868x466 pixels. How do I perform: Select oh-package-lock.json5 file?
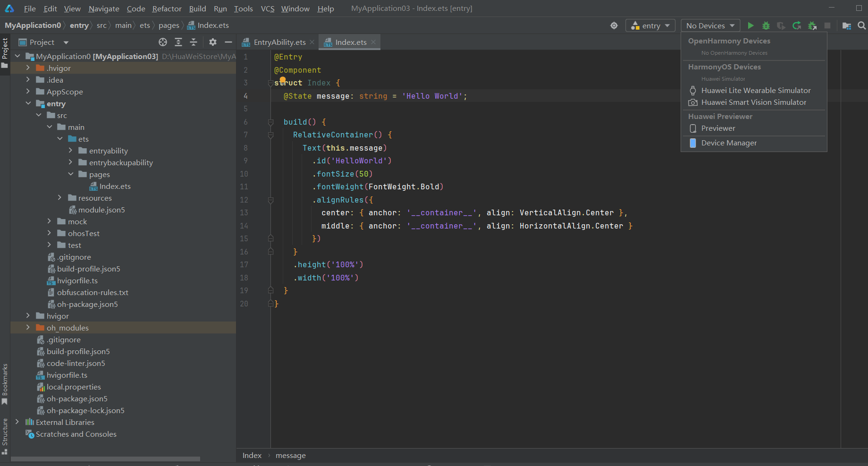[x=85, y=410]
